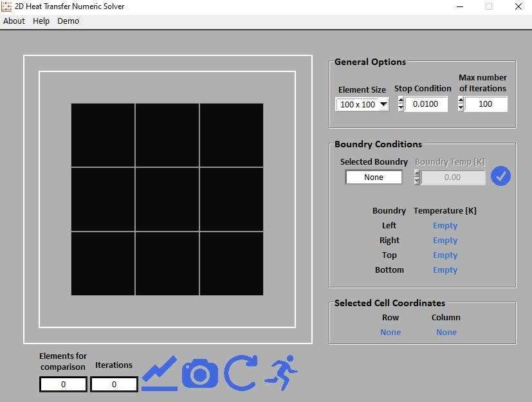Select the center cell of the grid
The height and width of the screenshot is (402, 532).
pyautogui.click(x=167, y=199)
